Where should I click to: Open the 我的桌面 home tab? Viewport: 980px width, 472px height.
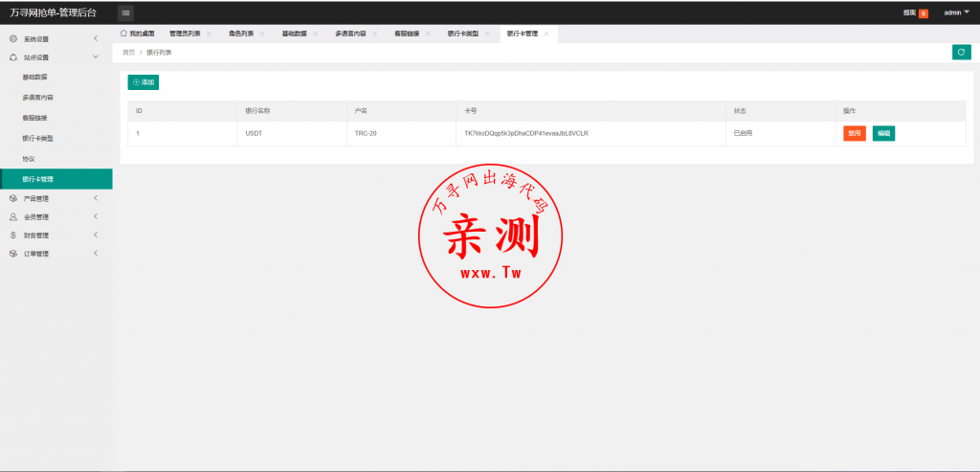[137, 34]
